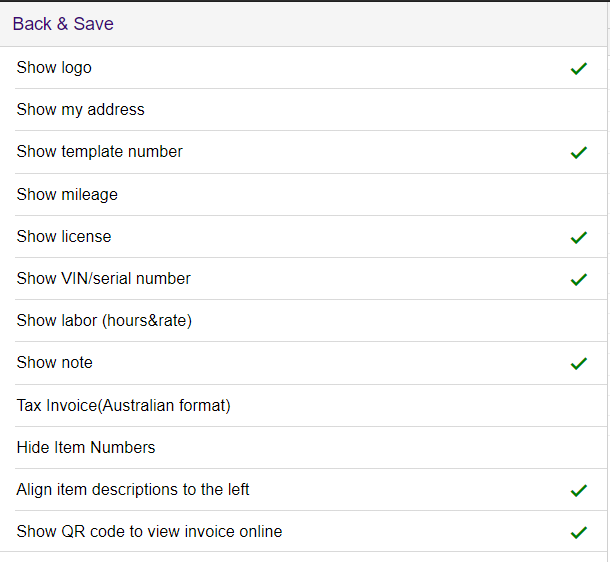
Task: Click Show QR code to view invoice online text
Action: pyautogui.click(x=149, y=532)
